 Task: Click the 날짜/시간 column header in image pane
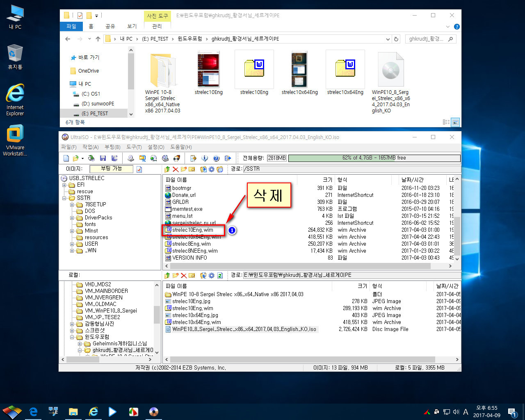pos(412,180)
